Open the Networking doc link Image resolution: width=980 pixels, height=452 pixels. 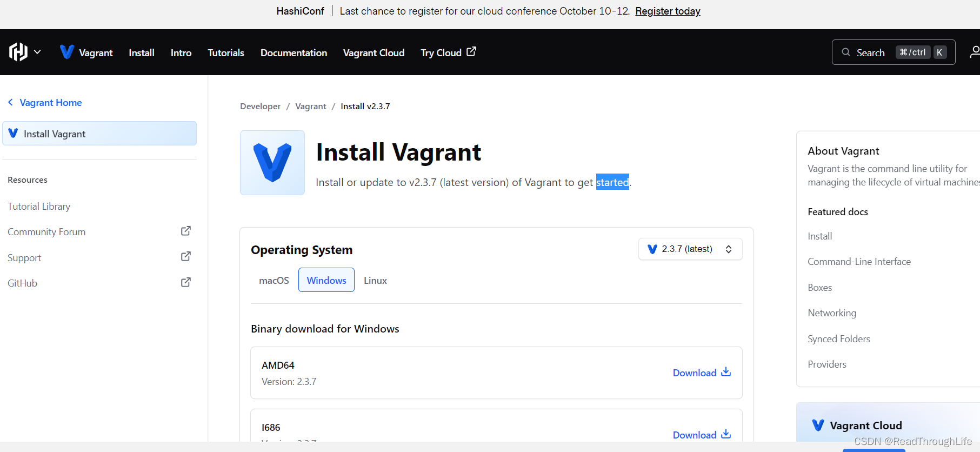click(x=832, y=313)
